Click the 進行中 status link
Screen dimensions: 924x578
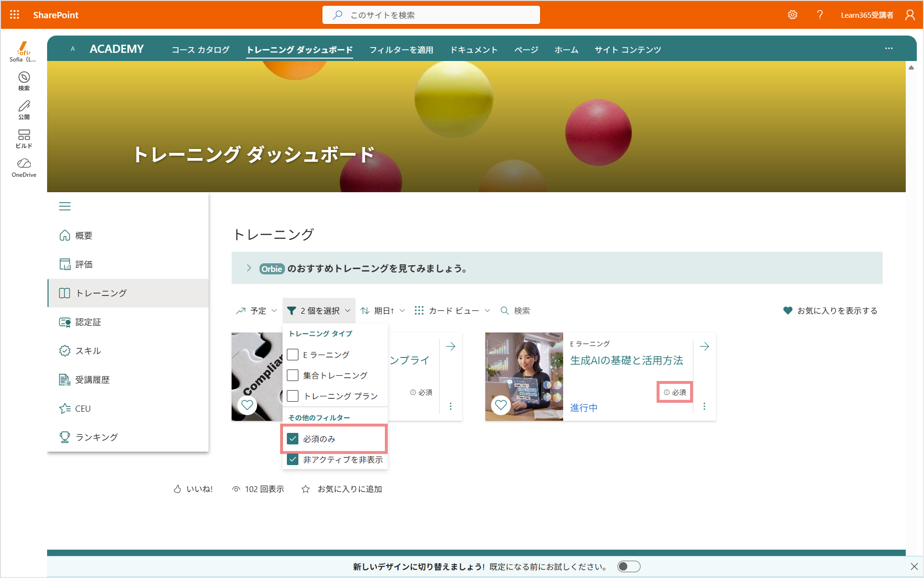(584, 408)
